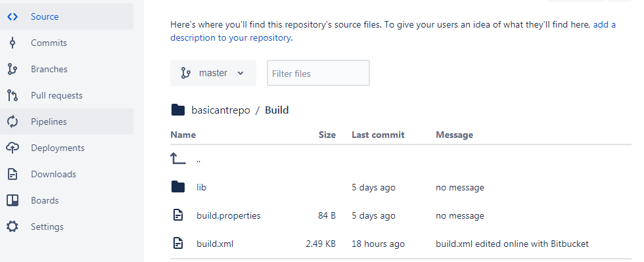Open the Branches icon in sidebar
The height and width of the screenshot is (262, 644).
12,69
